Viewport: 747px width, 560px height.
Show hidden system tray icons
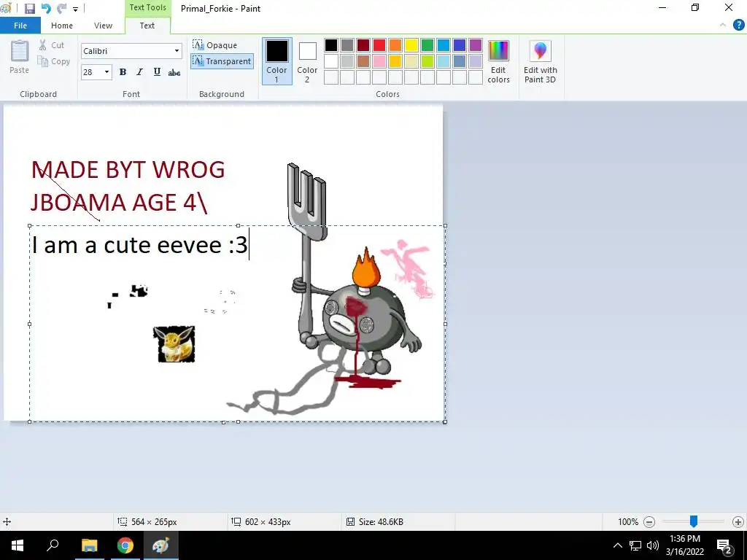(617, 545)
